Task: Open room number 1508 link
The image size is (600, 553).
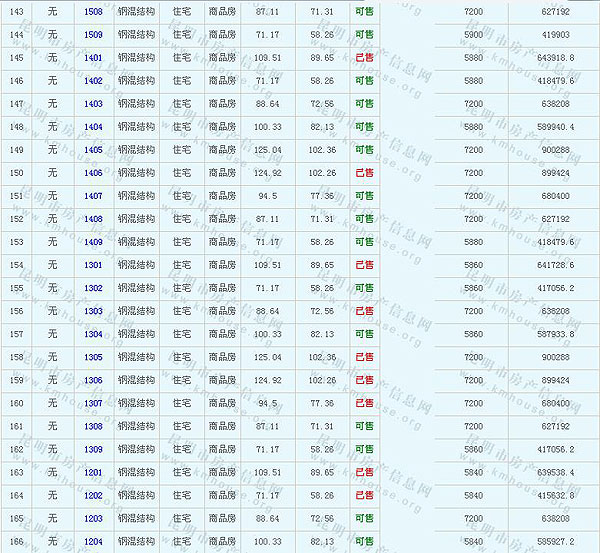Action: 93,11
